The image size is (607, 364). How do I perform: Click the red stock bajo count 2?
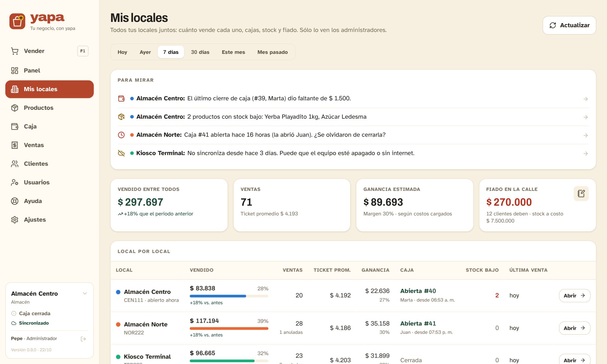pos(497,295)
